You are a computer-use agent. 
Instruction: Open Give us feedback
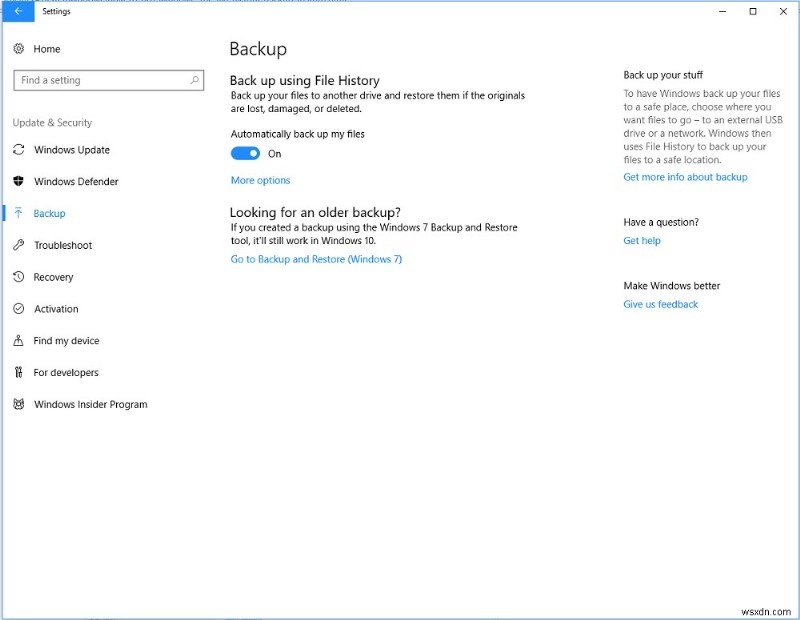click(661, 304)
